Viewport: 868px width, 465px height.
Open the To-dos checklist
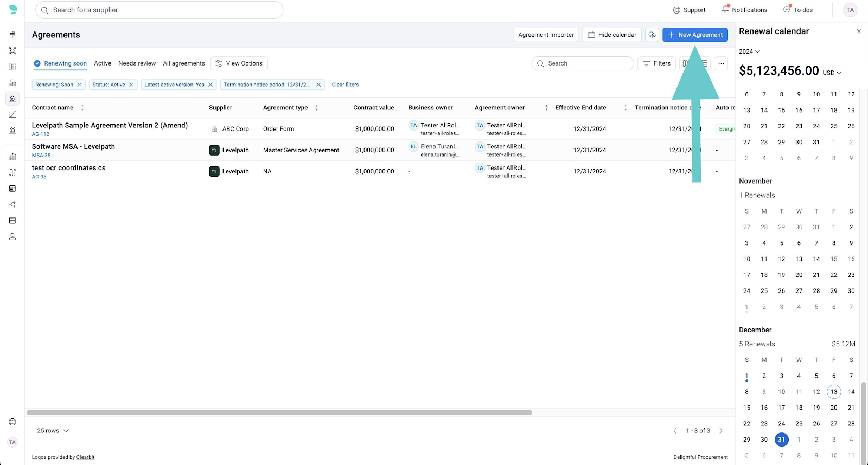(x=797, y=10)
